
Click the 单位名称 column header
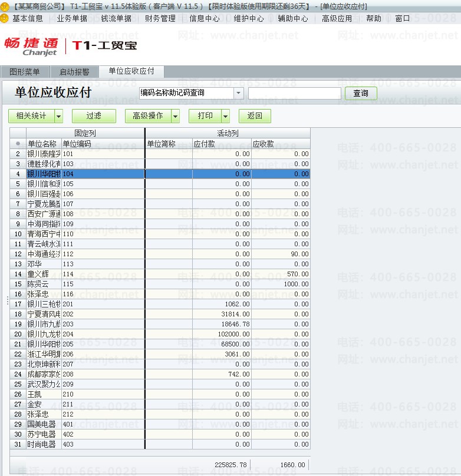coord(44,144)
